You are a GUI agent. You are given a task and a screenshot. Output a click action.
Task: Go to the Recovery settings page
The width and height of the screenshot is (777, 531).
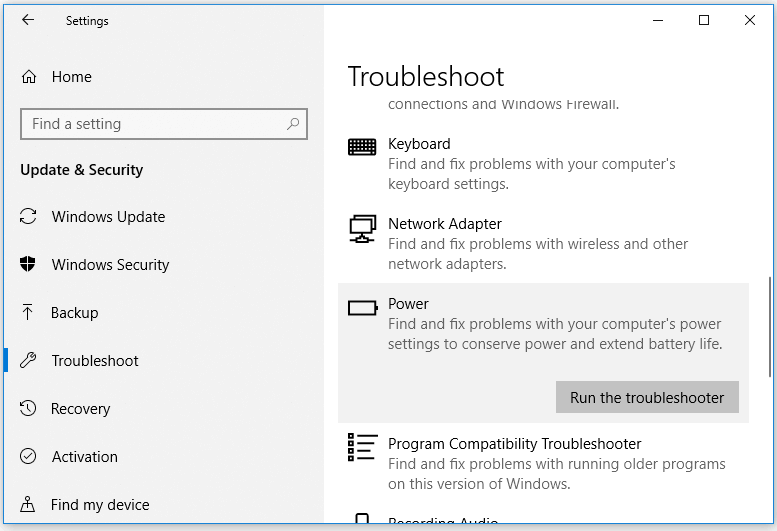point(81,409)
